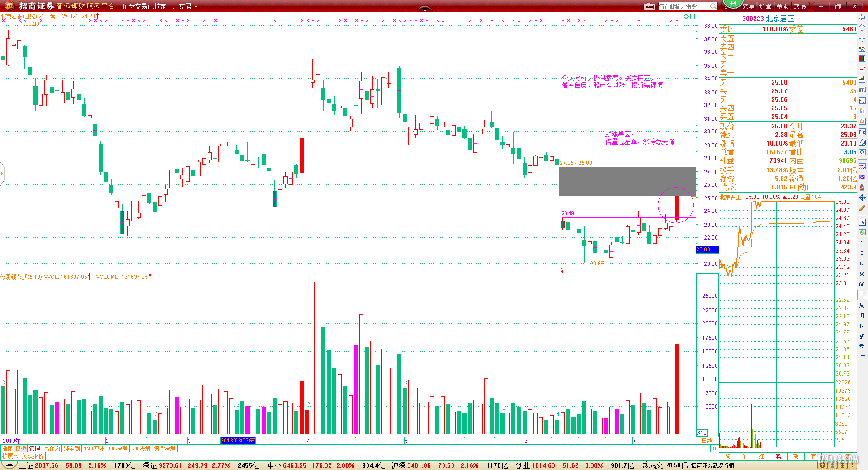Click the command input field

684,6
